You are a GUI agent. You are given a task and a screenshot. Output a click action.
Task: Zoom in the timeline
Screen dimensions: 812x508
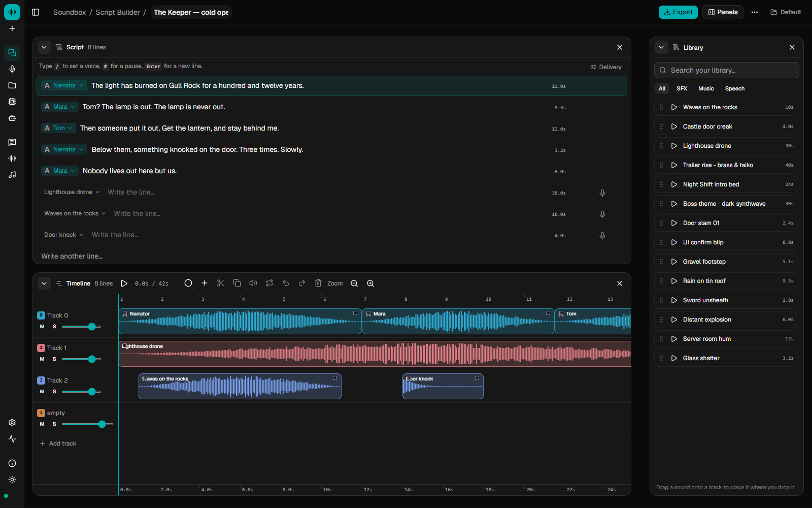click(370, 283)
